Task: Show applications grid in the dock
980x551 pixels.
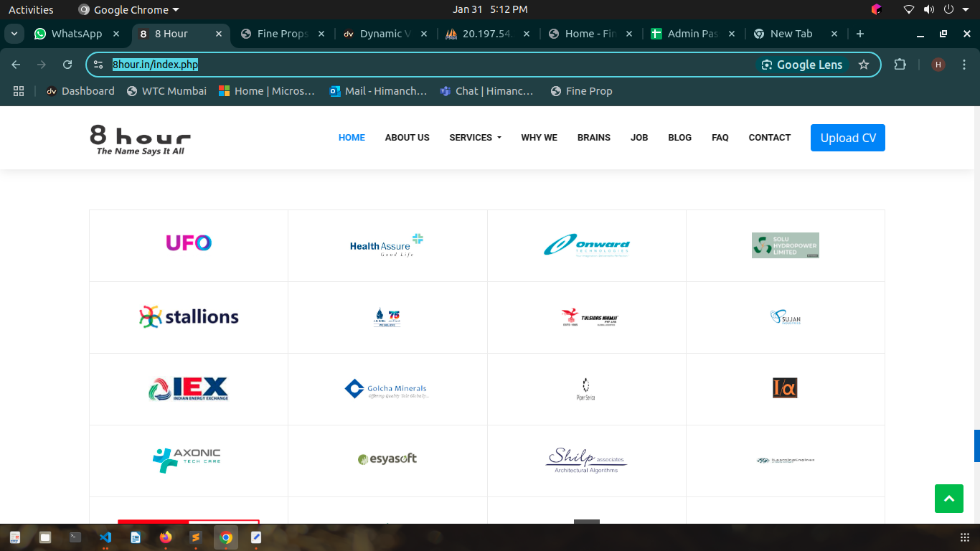Action: 965,537
